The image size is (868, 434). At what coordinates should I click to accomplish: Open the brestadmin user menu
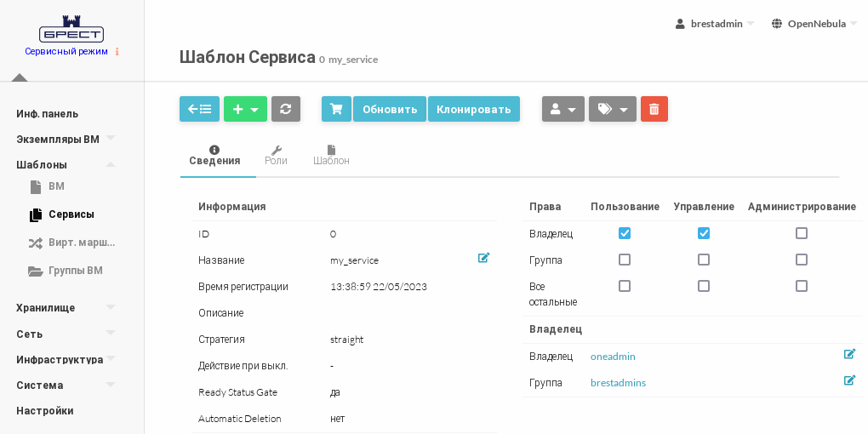pyautogui.click(x=715, y=24)
